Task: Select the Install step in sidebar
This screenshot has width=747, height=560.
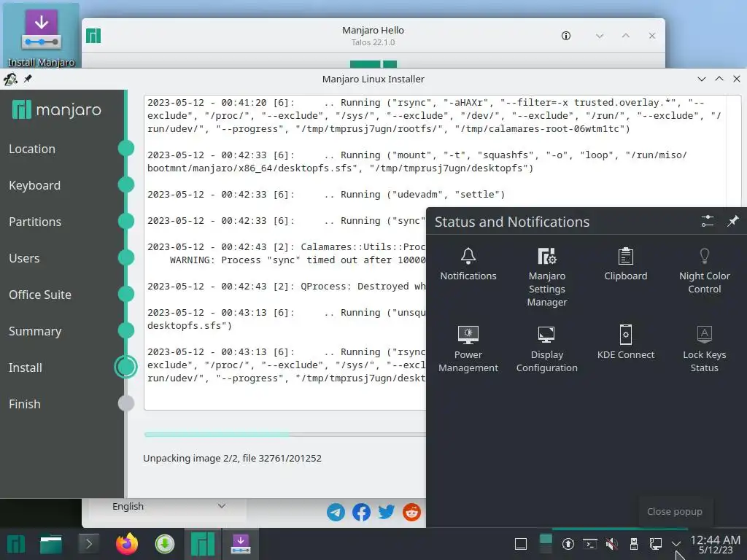Action: tap(26, 367)
